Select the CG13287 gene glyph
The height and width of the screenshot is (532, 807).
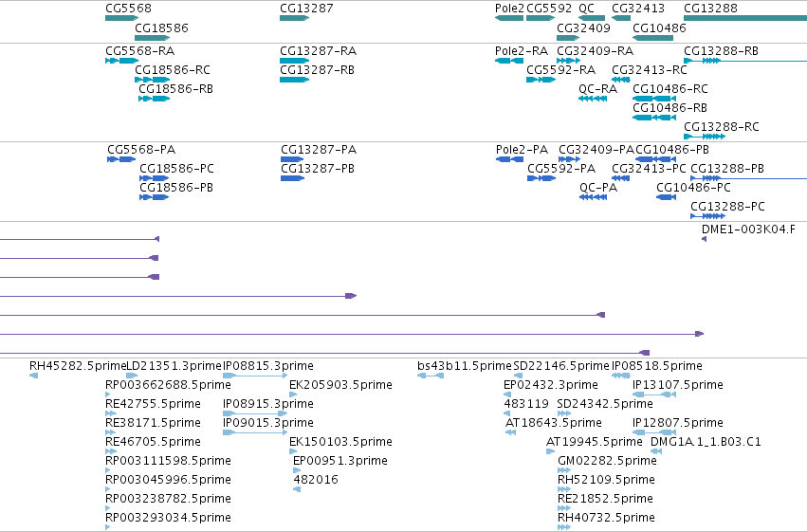point(294,18)
